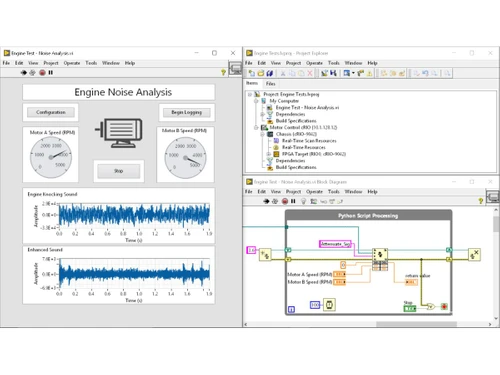This screenshot has width=500, height=375.
Task: Click the Open Python Session node left of loop
Action: (265, 255)
